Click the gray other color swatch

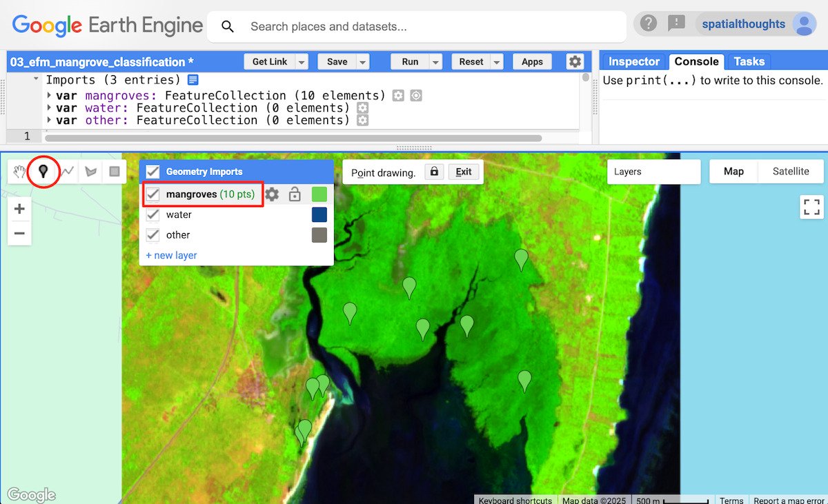tap(319, 234)
